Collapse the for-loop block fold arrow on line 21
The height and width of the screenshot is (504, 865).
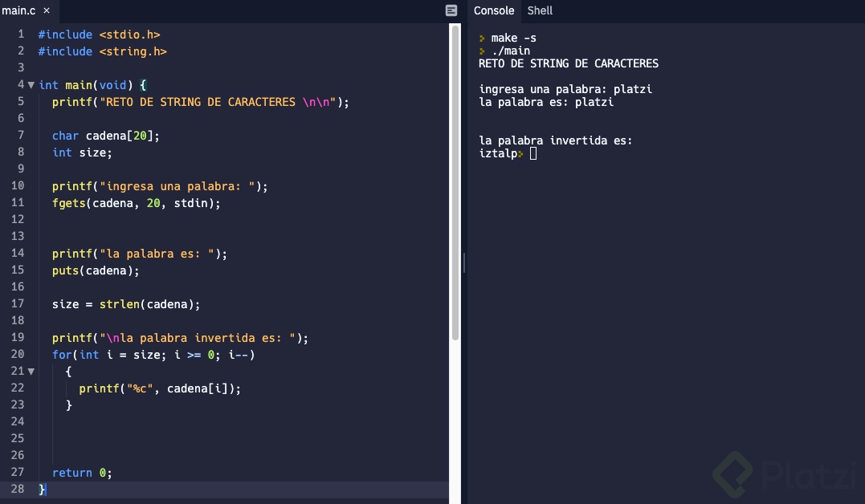[31, 372]
